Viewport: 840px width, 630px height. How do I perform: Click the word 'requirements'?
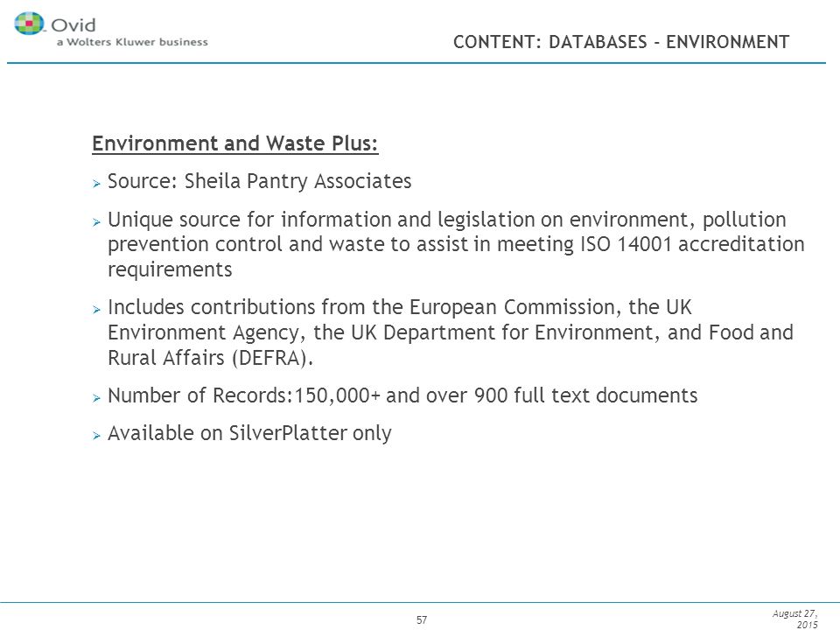pyautogui.click(x=170, y=269)
